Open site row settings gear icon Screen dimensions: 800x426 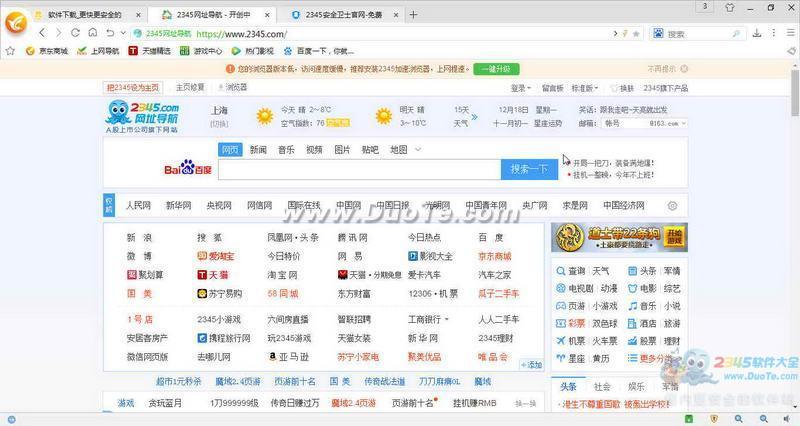[x=672, y=206]
